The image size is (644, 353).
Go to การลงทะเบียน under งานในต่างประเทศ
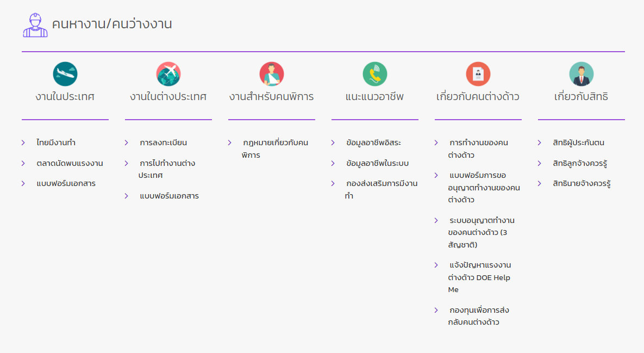point(163,143)
